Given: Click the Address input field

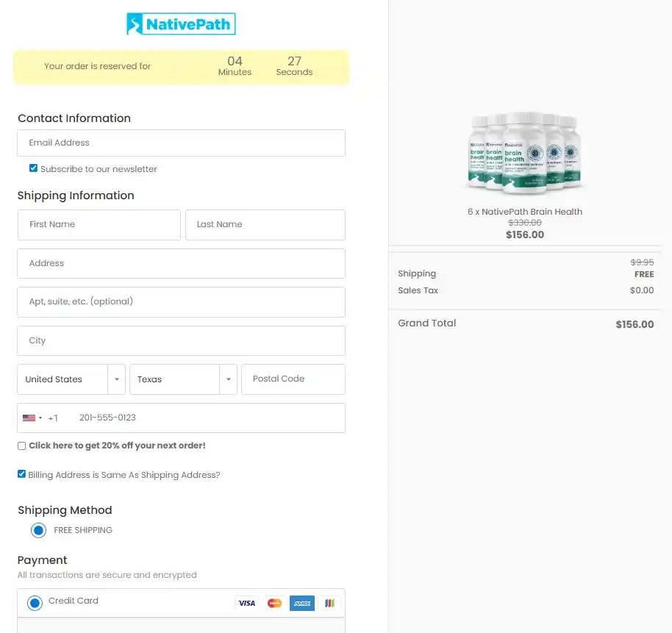Looking at the screenshot, I should coord(181,263).
